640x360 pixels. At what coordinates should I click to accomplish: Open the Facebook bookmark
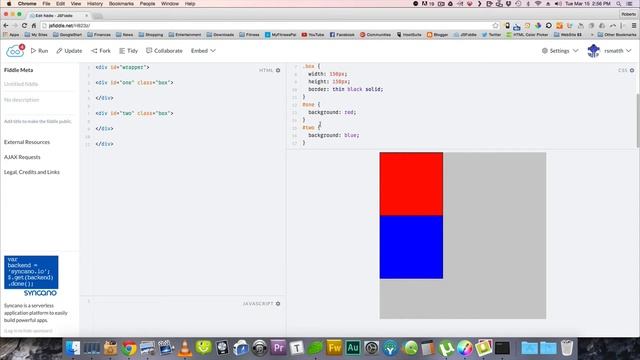click(x=342, y=35)
